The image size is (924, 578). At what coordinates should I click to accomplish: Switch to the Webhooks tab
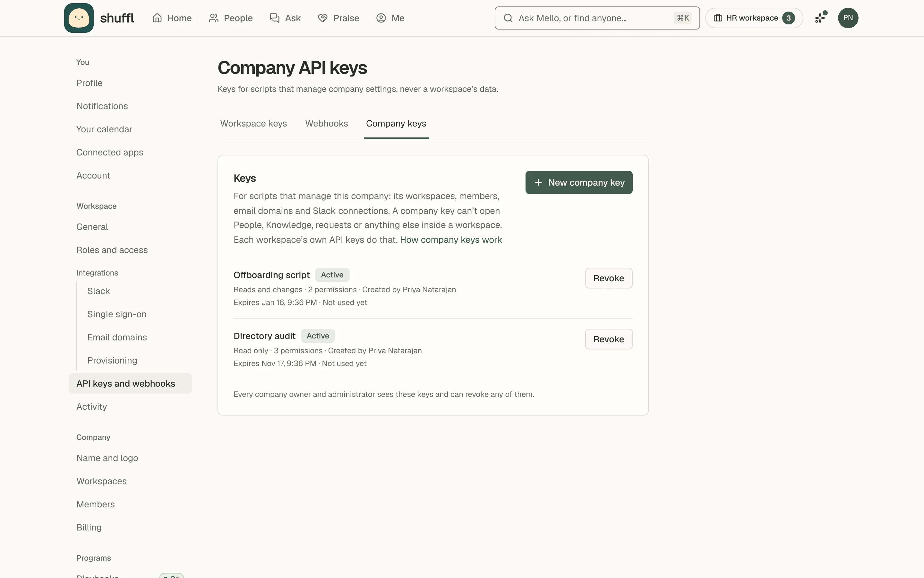[327, 124]
